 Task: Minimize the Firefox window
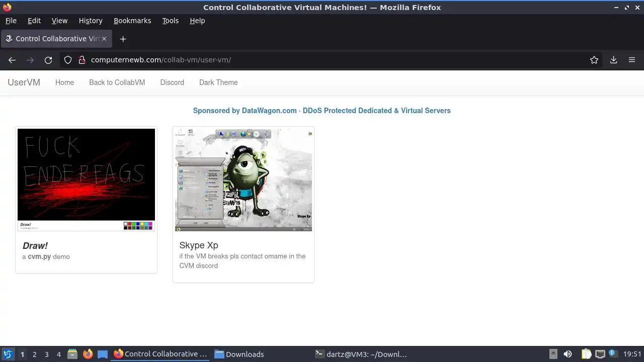pyautogui.click(x=617, y=8)
